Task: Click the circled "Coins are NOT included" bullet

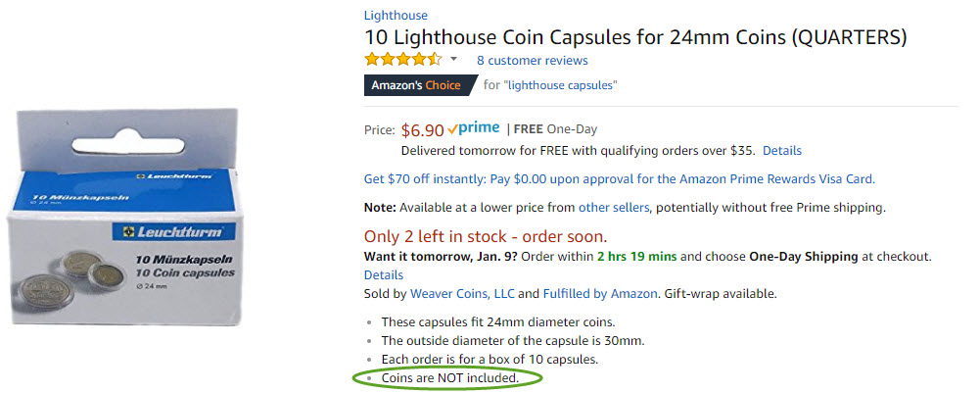Action: coord(449,377)
